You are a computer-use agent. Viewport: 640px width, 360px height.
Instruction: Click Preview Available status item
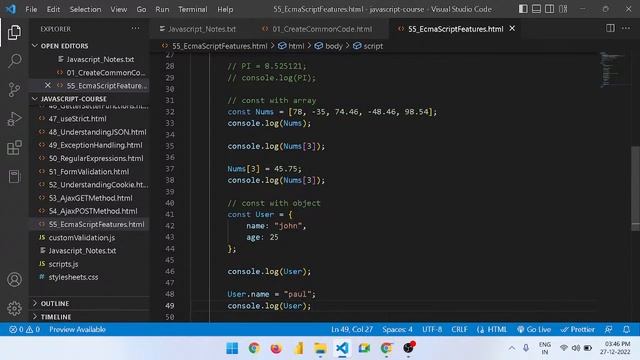click(77, 329)
